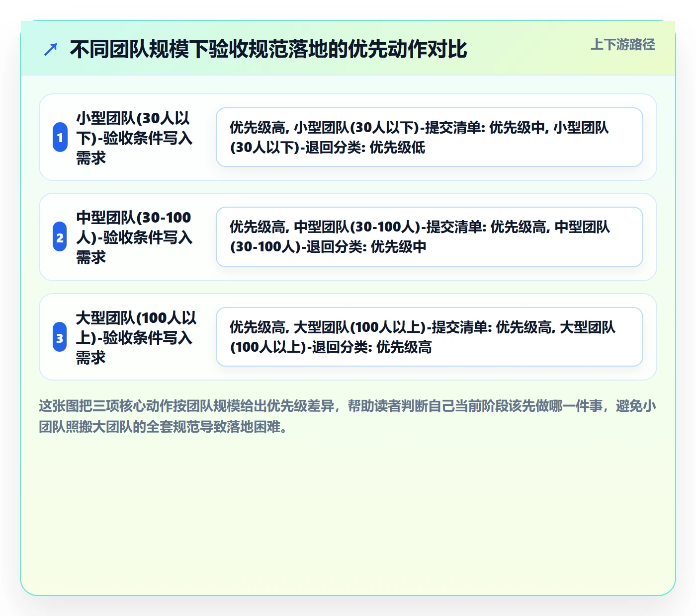Click the step 2 number badge

coord(60,236)
